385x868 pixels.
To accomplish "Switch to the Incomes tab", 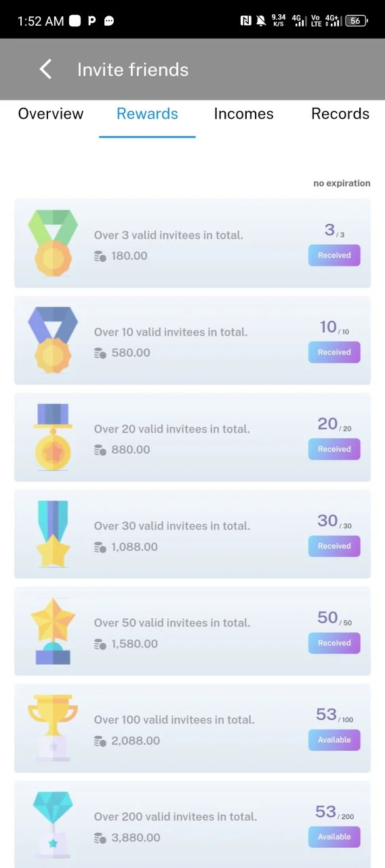I will point(244,114).
